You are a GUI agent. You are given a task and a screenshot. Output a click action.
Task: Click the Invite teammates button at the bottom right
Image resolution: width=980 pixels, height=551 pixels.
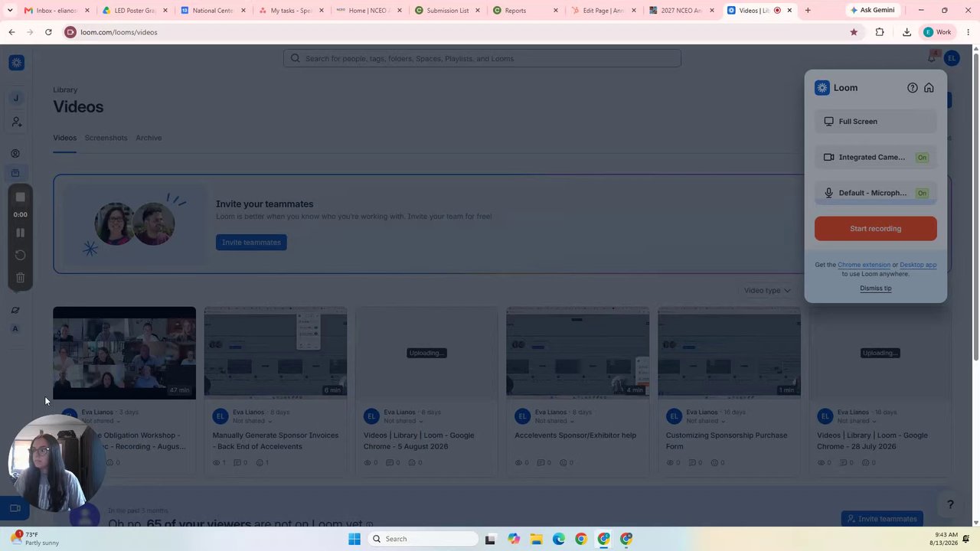coord(882,519)
